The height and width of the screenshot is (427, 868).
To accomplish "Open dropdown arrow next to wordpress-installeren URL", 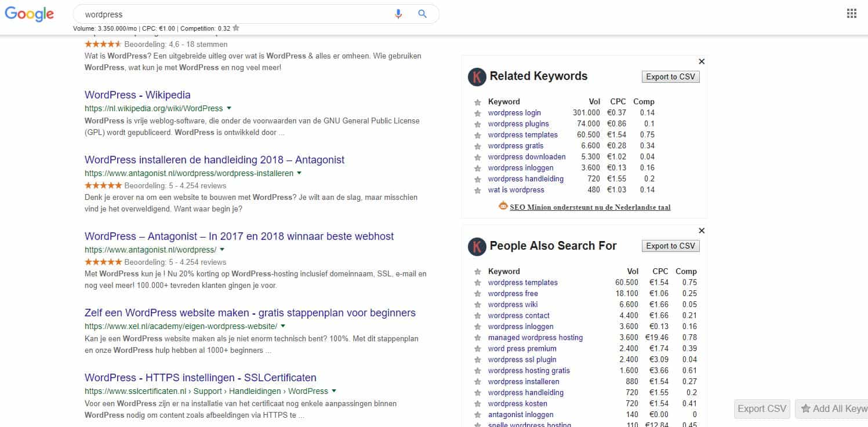I will [x=299, y=173].
